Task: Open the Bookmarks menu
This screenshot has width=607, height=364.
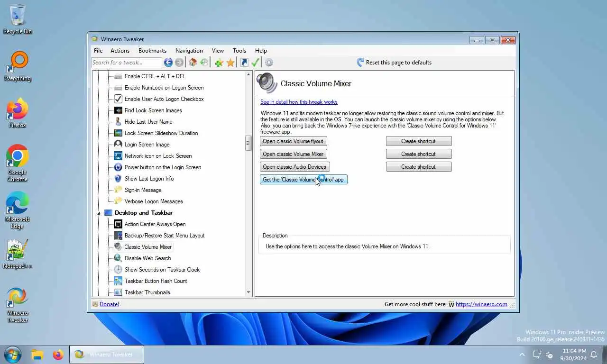Action: 152,51
